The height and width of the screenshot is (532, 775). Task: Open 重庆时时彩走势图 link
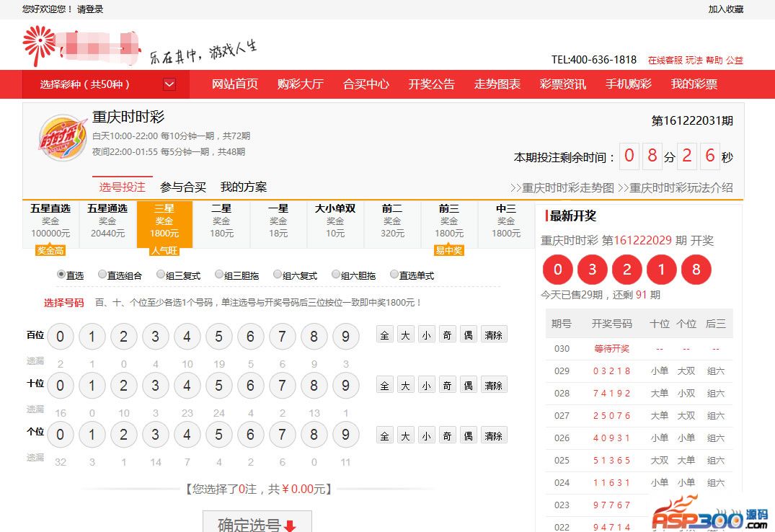point(562,188)
